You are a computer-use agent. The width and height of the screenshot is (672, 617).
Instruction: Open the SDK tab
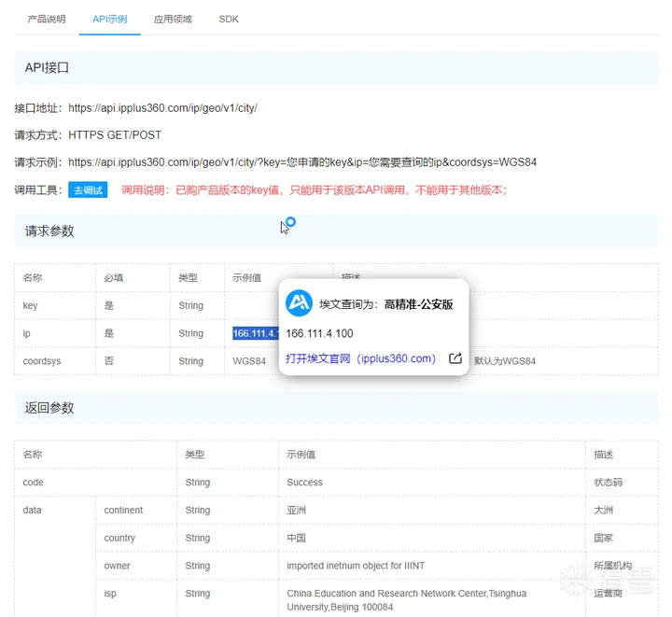pos(229,20)
